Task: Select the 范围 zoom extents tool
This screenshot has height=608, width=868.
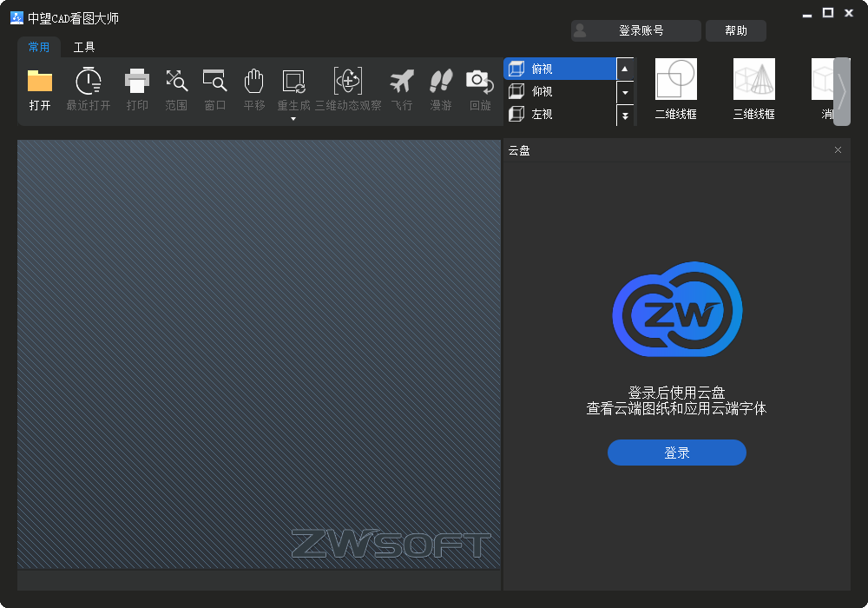Action: 176,83
